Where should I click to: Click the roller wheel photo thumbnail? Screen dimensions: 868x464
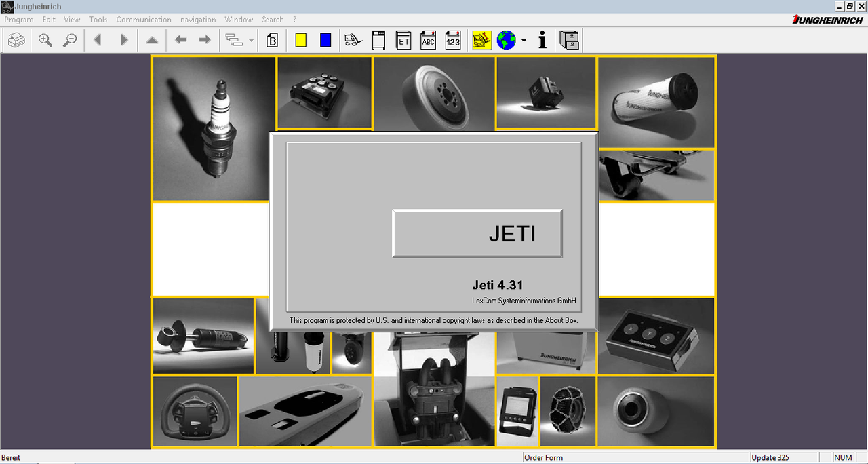click(x=656, y=411)
